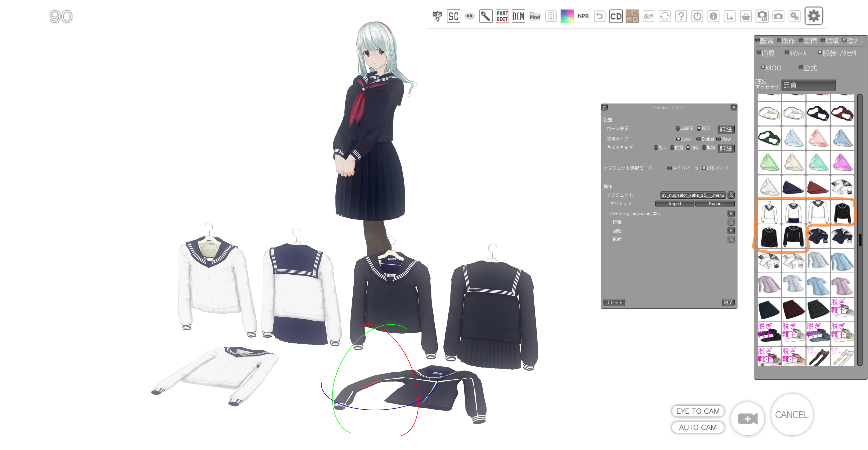The image size is (868, 450).
Task: Open the large settings gear icon
Action: tap(813, 16)
